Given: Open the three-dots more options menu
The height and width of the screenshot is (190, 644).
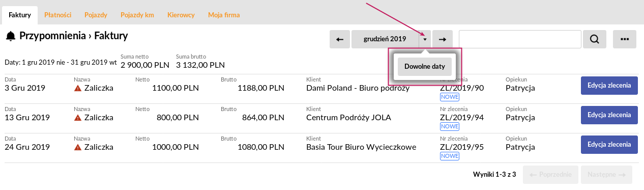Looking at the screenshot, I should coord(625,39).
